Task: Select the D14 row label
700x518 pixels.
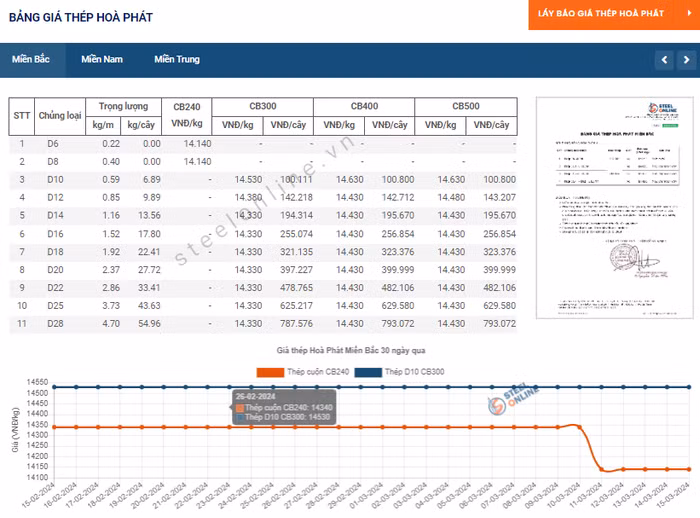Action: pos(55,215)
